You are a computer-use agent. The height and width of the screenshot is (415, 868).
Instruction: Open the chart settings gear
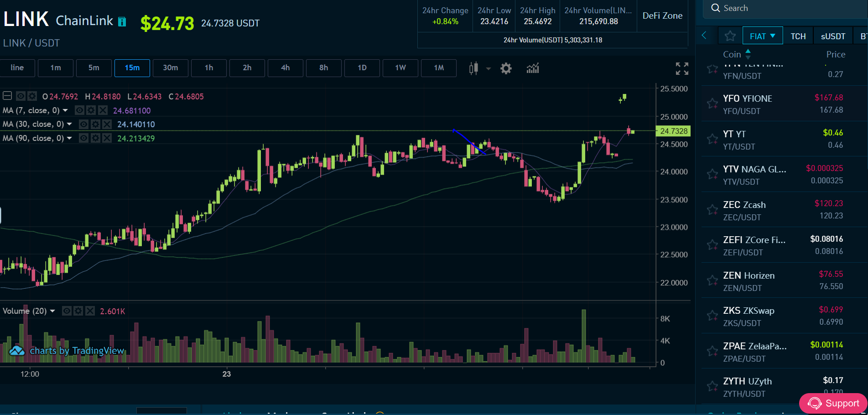506,68
